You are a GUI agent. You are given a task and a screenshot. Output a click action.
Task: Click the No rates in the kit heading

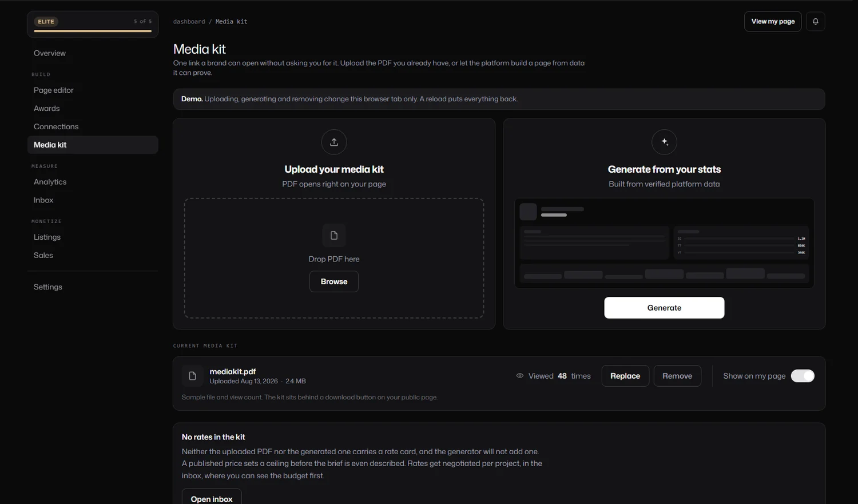pos(213,437)
